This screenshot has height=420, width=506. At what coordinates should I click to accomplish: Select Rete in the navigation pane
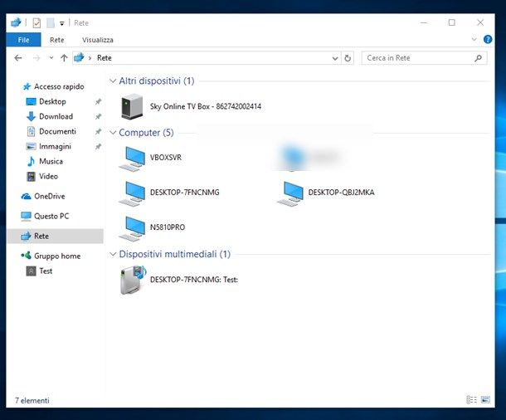(x=55, y=236)
